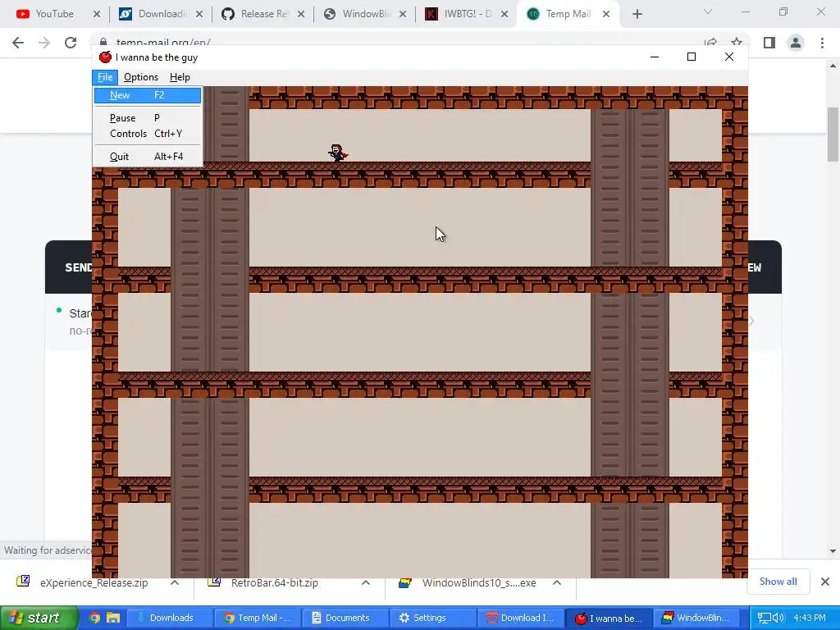Expand options for eXperience_Release.zip download

coord(175,582)
